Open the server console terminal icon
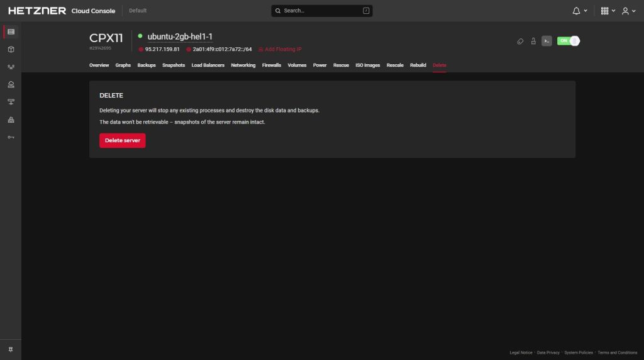This screenshot has width=644, height=360. (547, 41)
